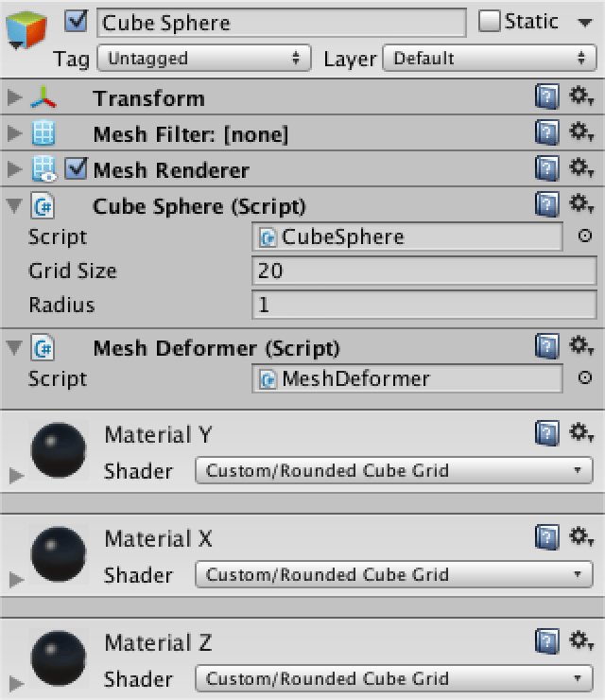The image size is (605, 700).
Task: Click the Radius label
Action: [61, 305]
